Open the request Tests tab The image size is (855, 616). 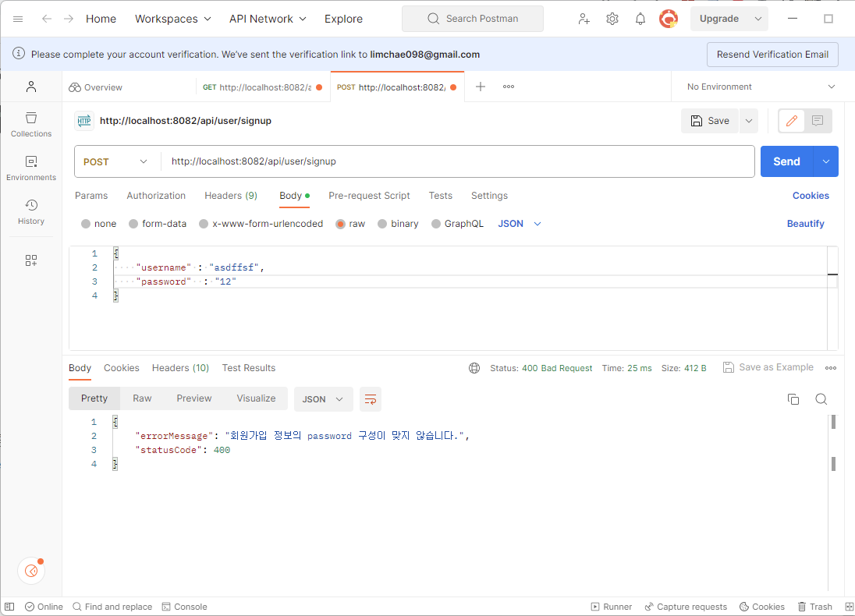click(441, 196)
